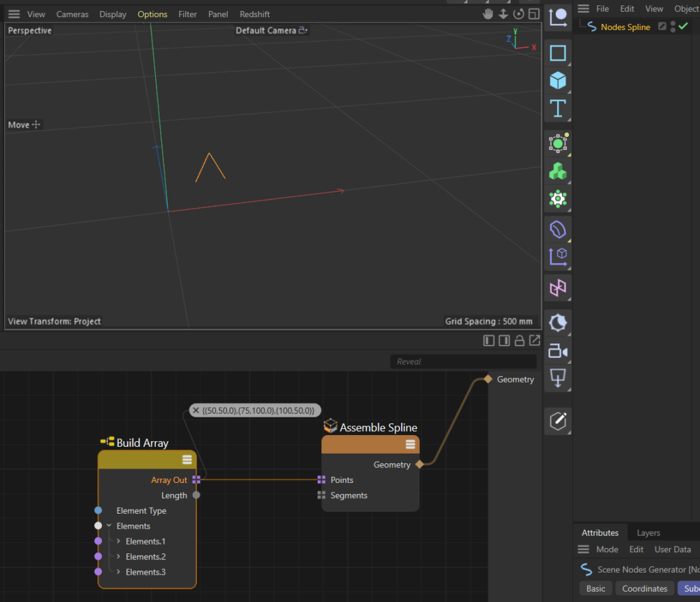The height and width of the screenshot is (602, 700).
Task: Toggle the visibility dots next to Nodes Spline
Action: pos(673,27)
